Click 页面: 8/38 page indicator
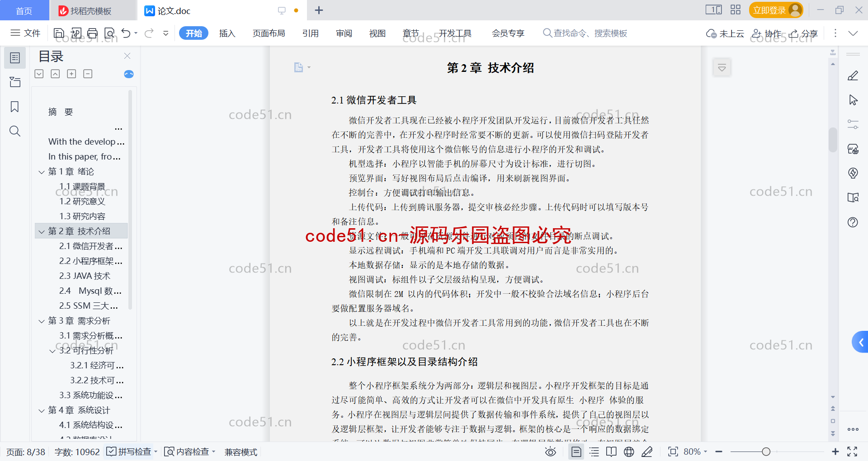The image size is (868, 461). [x=26, y=452]
